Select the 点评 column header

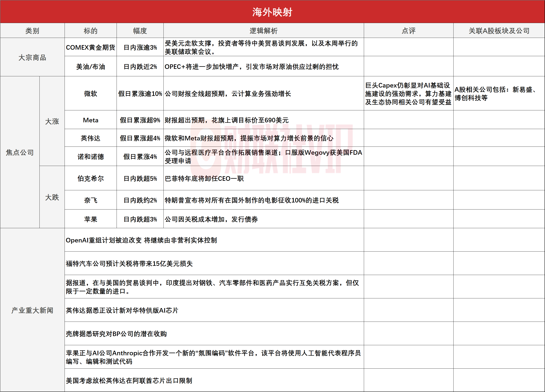click(408, 31)
